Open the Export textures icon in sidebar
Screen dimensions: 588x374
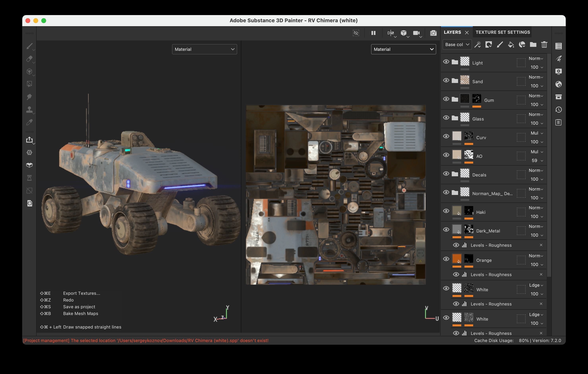click(x=29, y=140)
